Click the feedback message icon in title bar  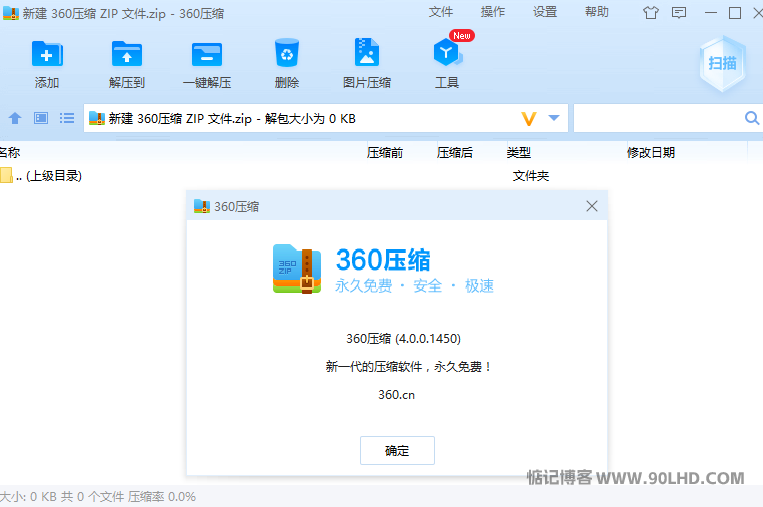(679, 13)
